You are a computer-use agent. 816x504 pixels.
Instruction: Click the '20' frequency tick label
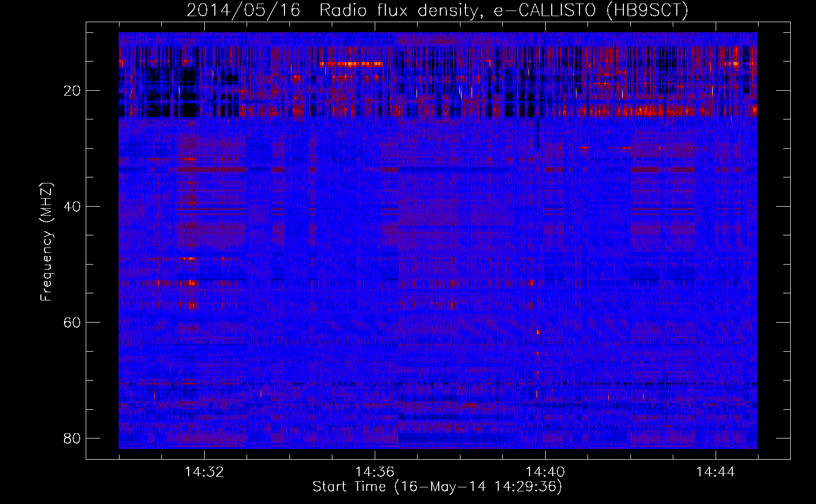(72, 91)
